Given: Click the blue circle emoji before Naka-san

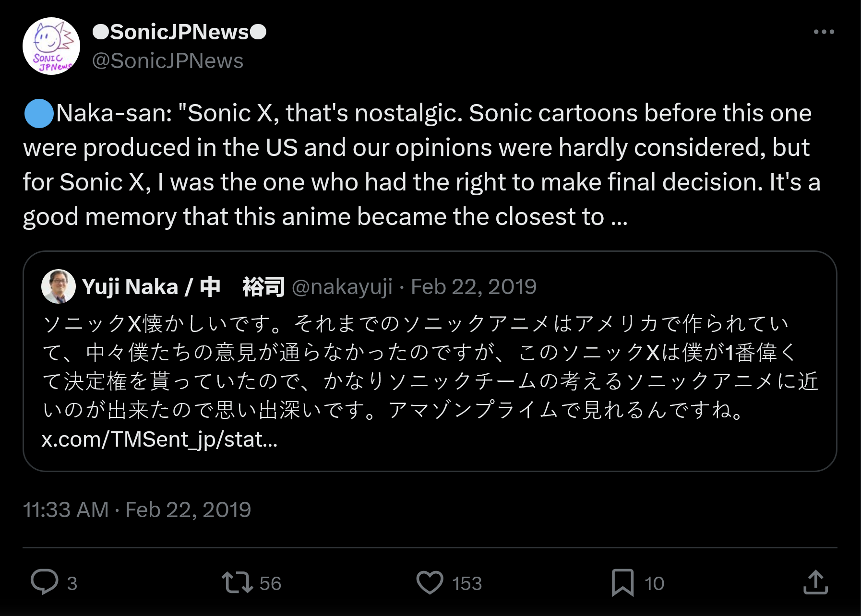Looking at the screenshot, I should pos(39,114).
